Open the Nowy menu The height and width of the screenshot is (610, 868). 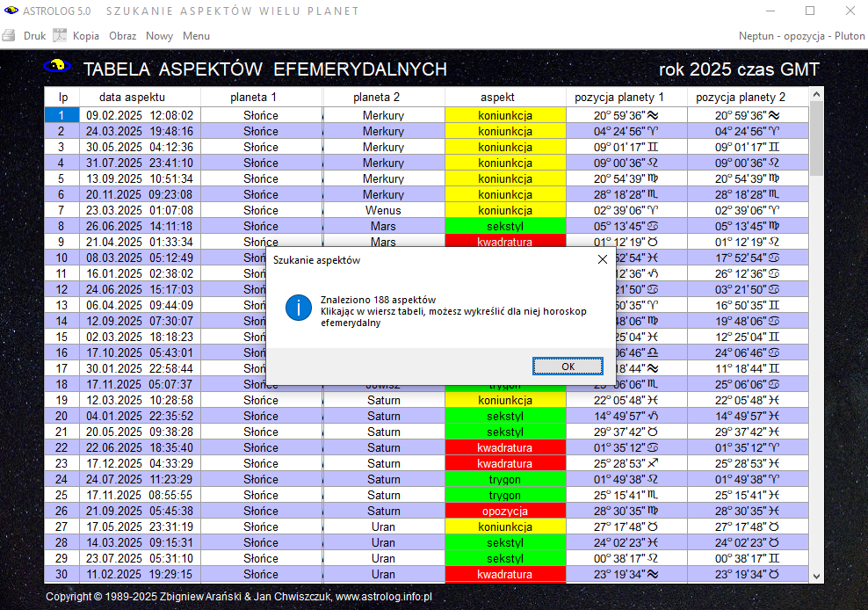pos(159,36)
